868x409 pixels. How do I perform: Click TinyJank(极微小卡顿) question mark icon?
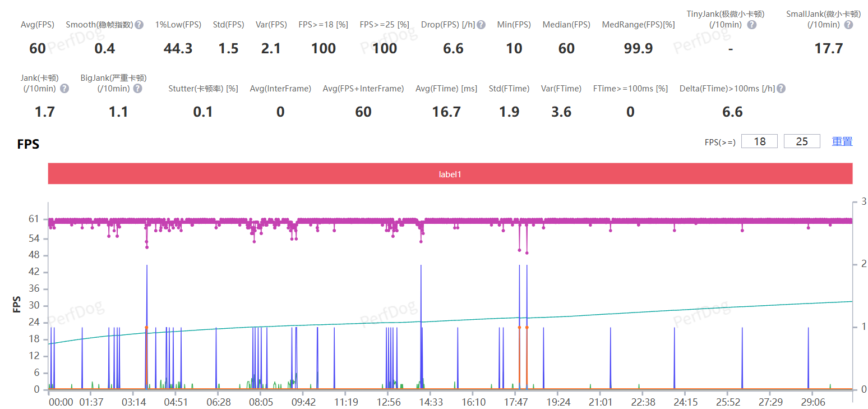[751, 25]
